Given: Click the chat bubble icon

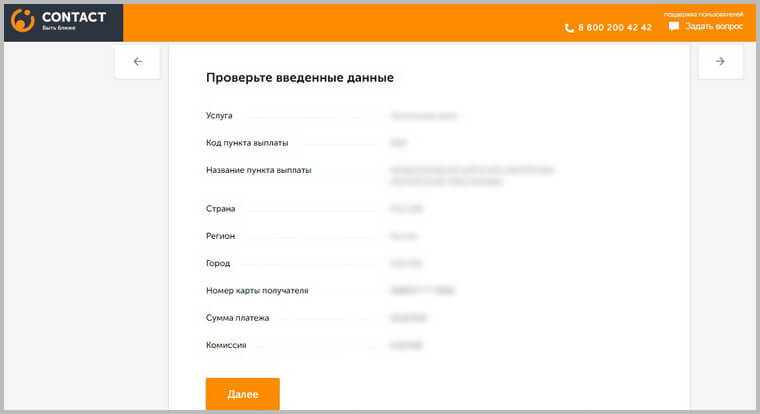Looking at the screenshot, I should click(673, 26).
